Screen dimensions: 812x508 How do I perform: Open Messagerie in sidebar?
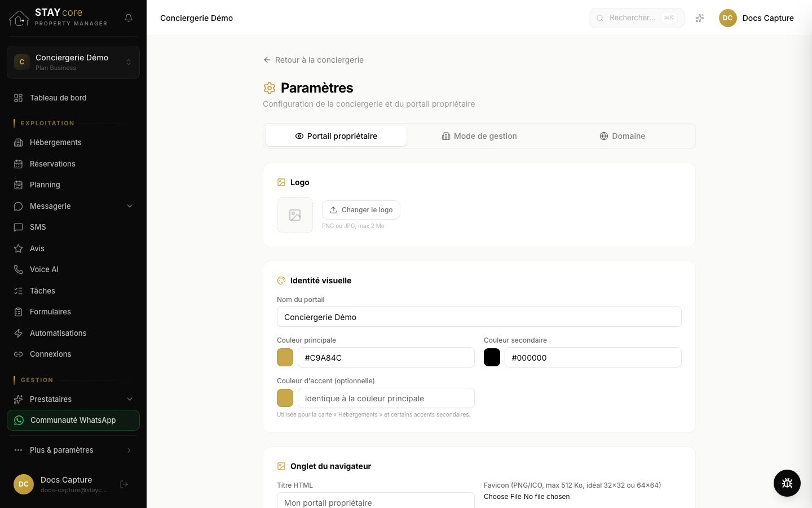tap(73, 206)
